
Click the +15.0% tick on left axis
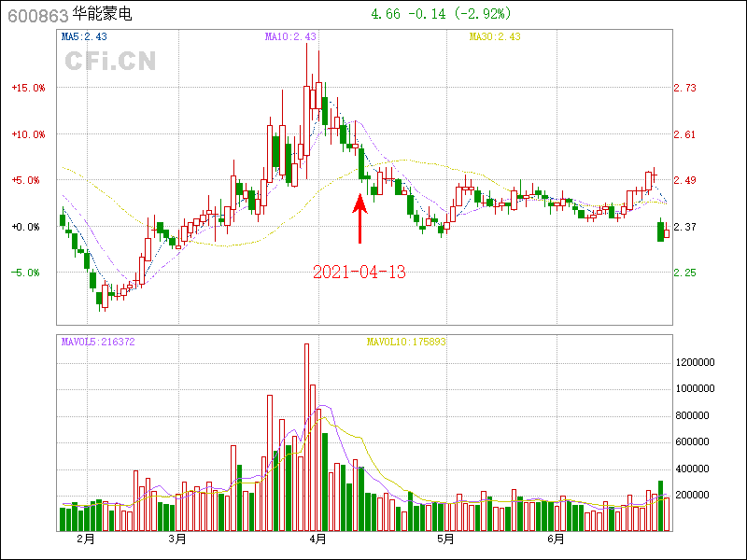[28, 88]
